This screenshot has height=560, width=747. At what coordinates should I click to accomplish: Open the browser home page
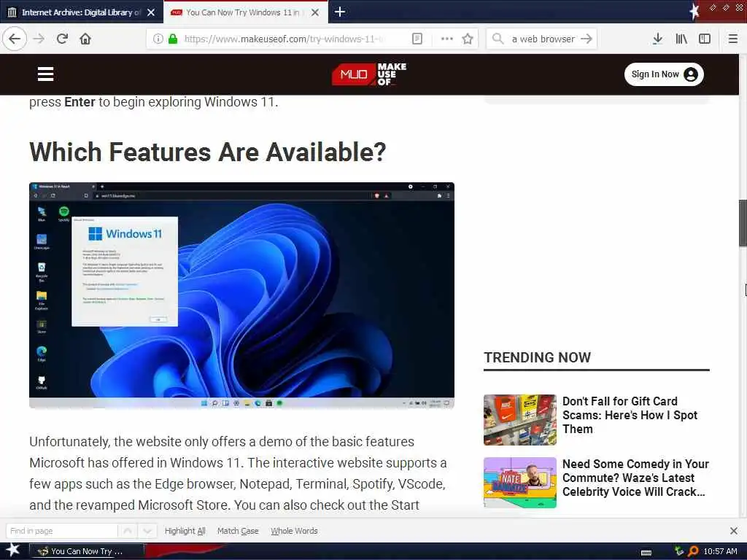pos(85,39)
